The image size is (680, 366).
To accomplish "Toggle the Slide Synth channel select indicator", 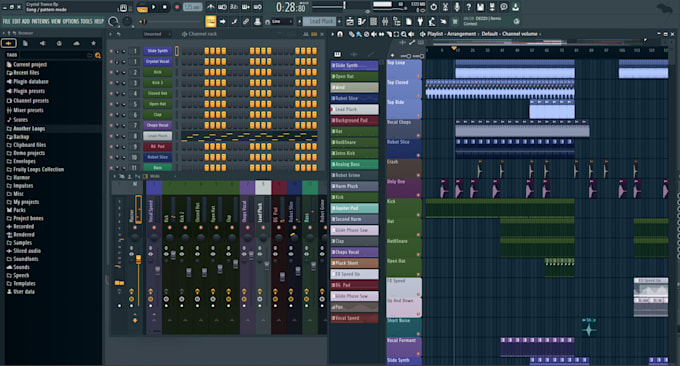I will pos(177,51).
